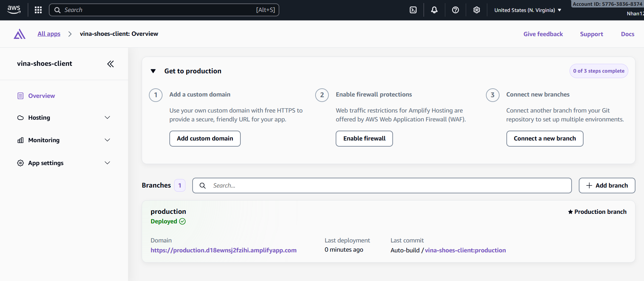The image size is (644, 281).
Task: Open the settings gear in top bar
Action: (477, 10)
